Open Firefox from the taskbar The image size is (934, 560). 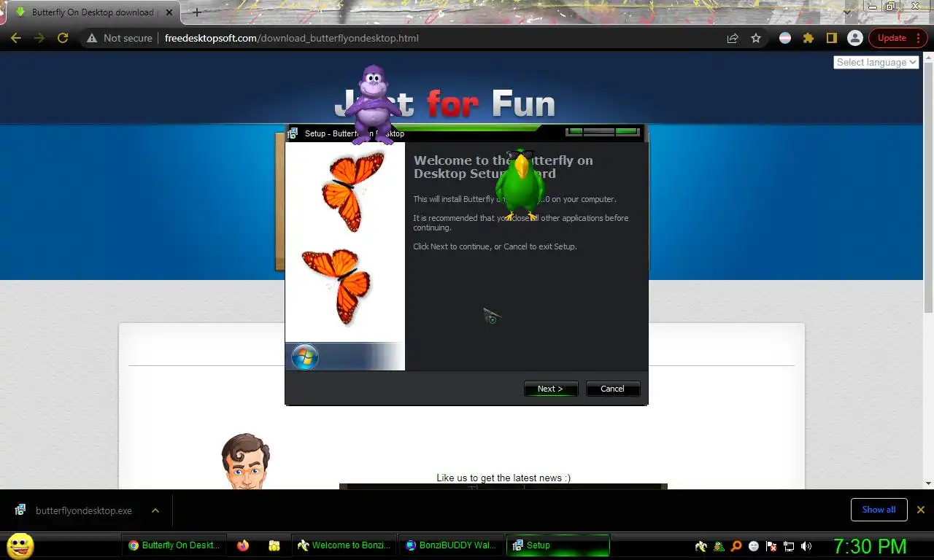click(x=243, y=545)
